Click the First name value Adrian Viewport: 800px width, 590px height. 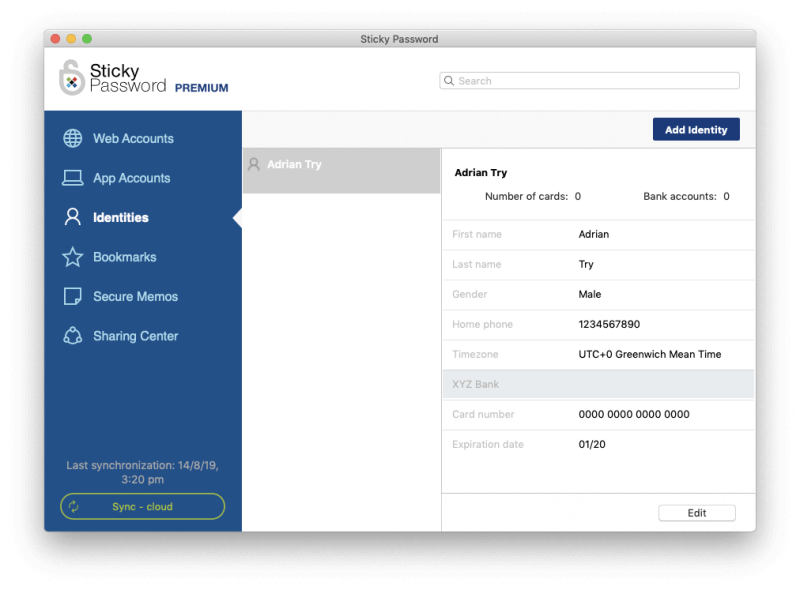[593, 234]
